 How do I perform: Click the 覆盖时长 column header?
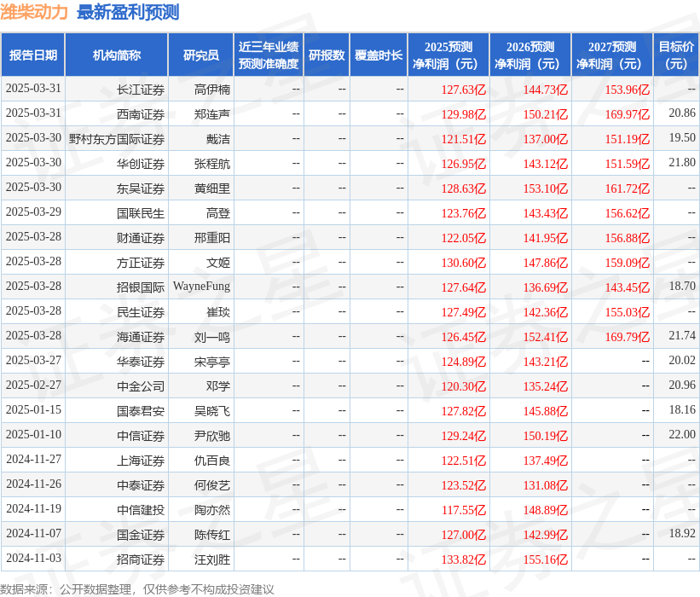(379, 55)
